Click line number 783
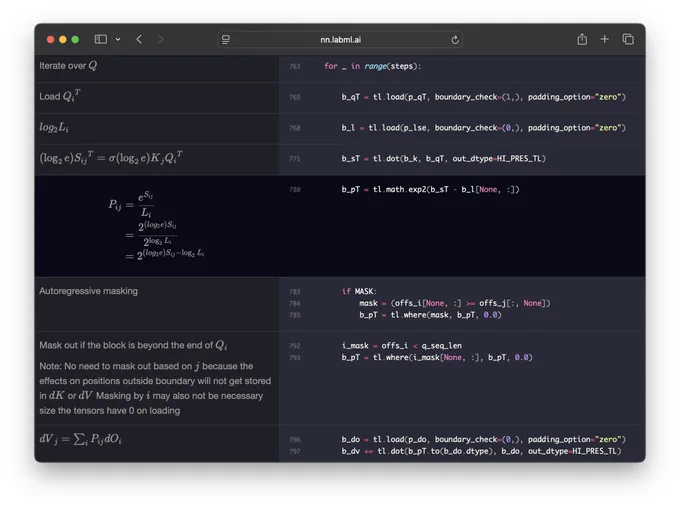Viewport: 680px width, 508px height. click(295, 292)
